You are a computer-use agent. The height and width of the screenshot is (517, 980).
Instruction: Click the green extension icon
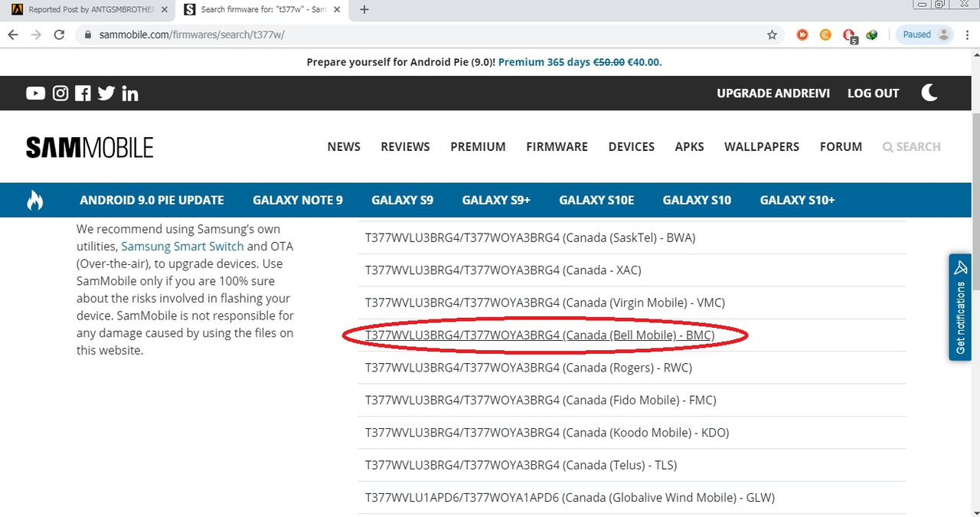tap(871, 34)
